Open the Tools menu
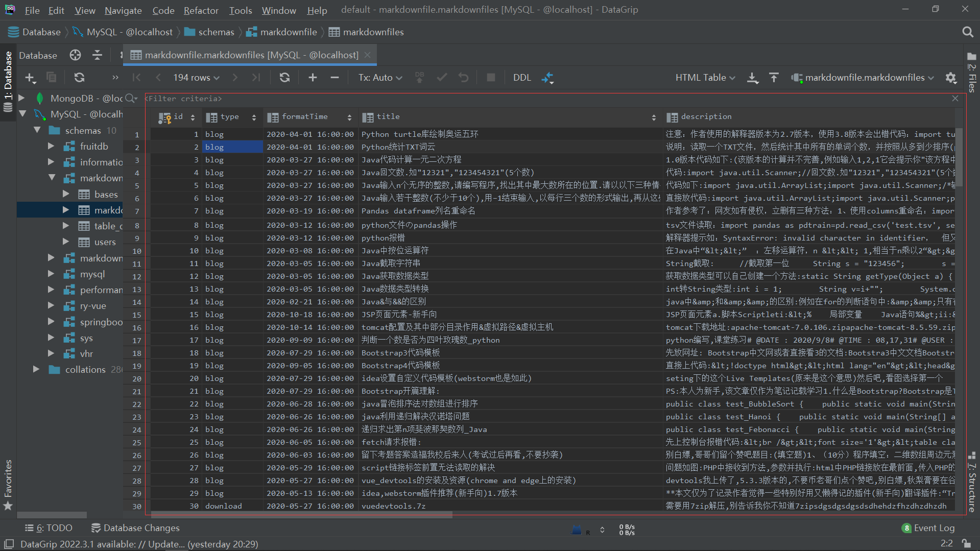980x551 pixels. pyautogui.click(x=240, y=10)
